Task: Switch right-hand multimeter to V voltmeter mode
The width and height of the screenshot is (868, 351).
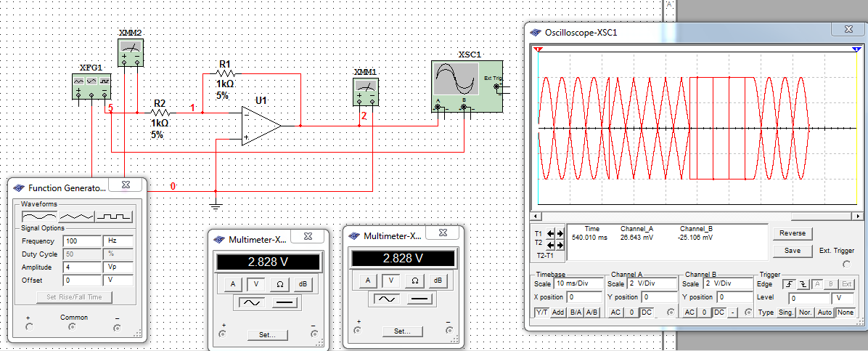Action: pos(391,281)
